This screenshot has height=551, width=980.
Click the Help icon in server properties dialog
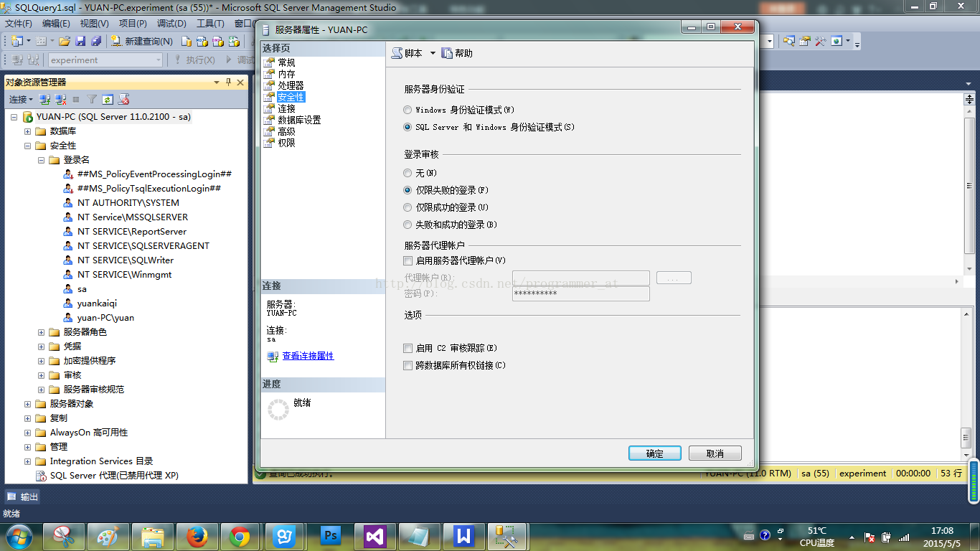click(x=447, y=53)
